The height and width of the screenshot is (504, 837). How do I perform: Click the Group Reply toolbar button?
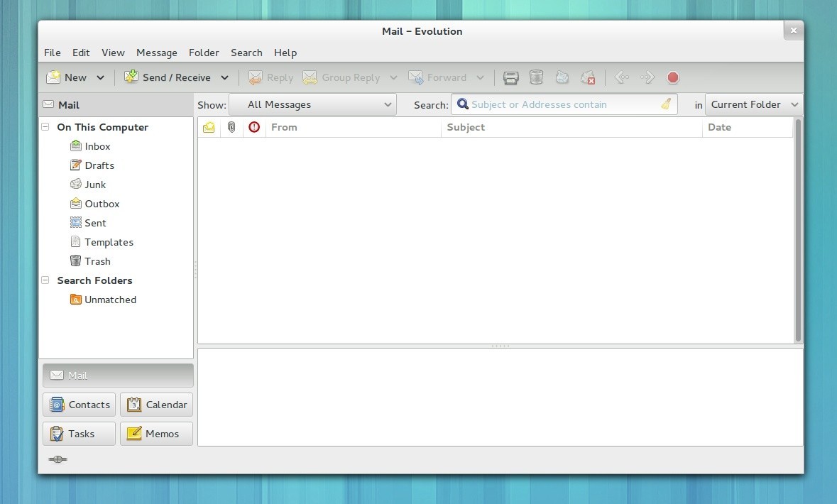(x=341, y=77)
